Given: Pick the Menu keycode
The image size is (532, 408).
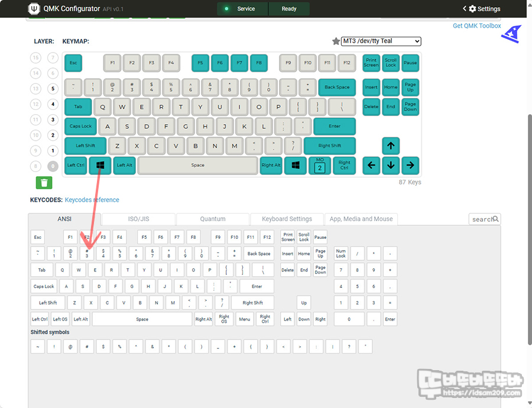Looking at the screenshot, I should 244,319.
